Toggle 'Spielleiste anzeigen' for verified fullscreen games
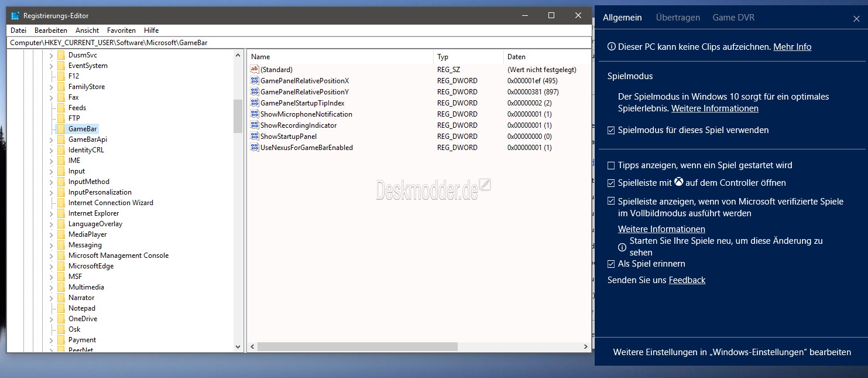 (612, 202)
